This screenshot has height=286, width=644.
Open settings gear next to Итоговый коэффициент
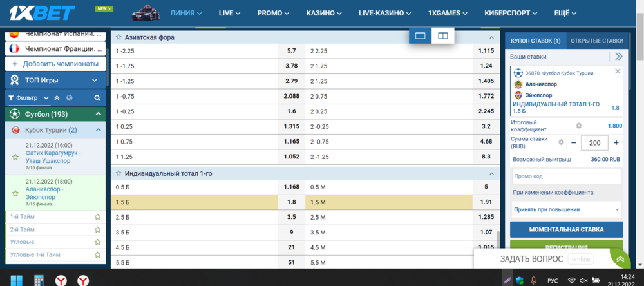(x=579, y=126)
